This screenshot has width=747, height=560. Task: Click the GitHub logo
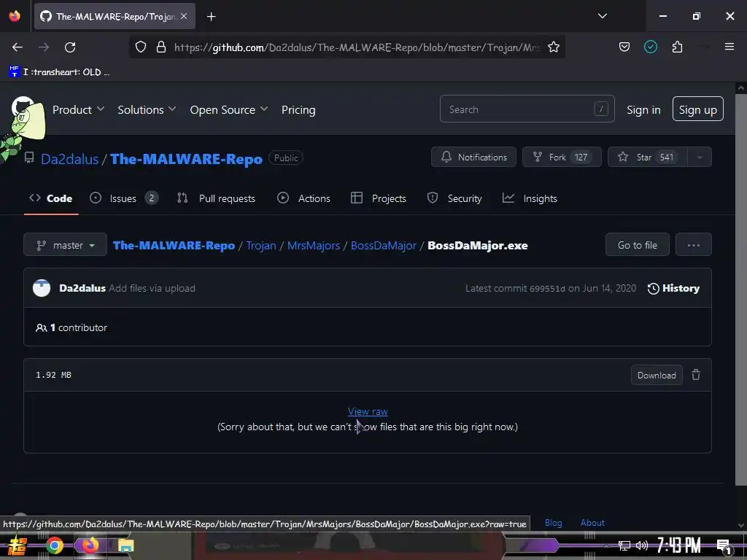pyautogui.click(x=23, y=109)
